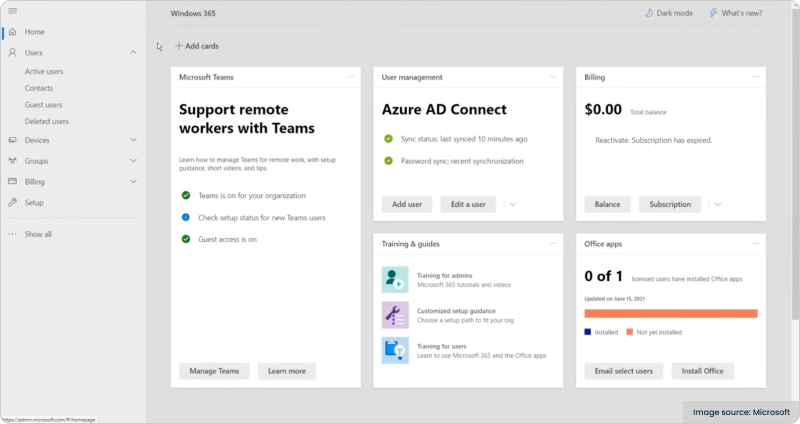Open Deleted users page
This screenshot has width=800, height=424.
click(x=46, y=121)
